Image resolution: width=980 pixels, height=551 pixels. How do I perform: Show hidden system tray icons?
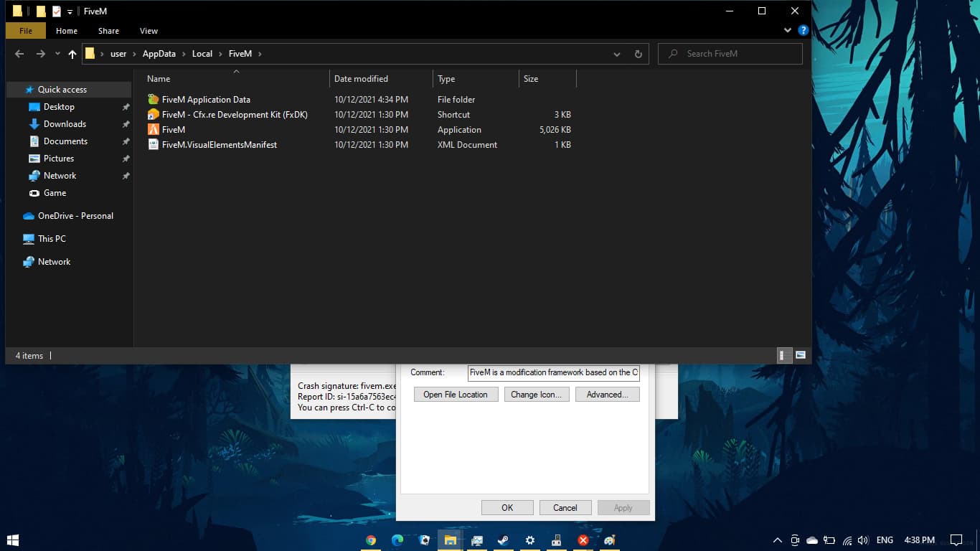click(778, 540)
